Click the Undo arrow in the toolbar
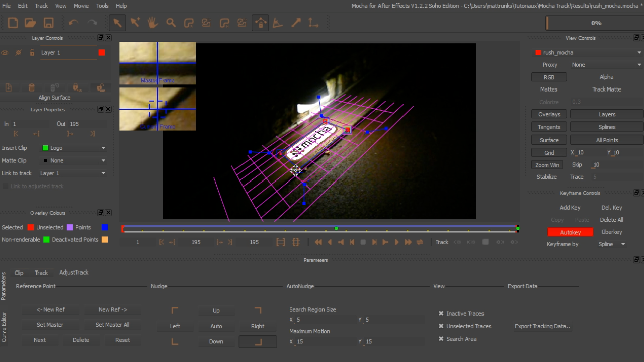Screen dimensions: 644x362 (x=73, y=23)
